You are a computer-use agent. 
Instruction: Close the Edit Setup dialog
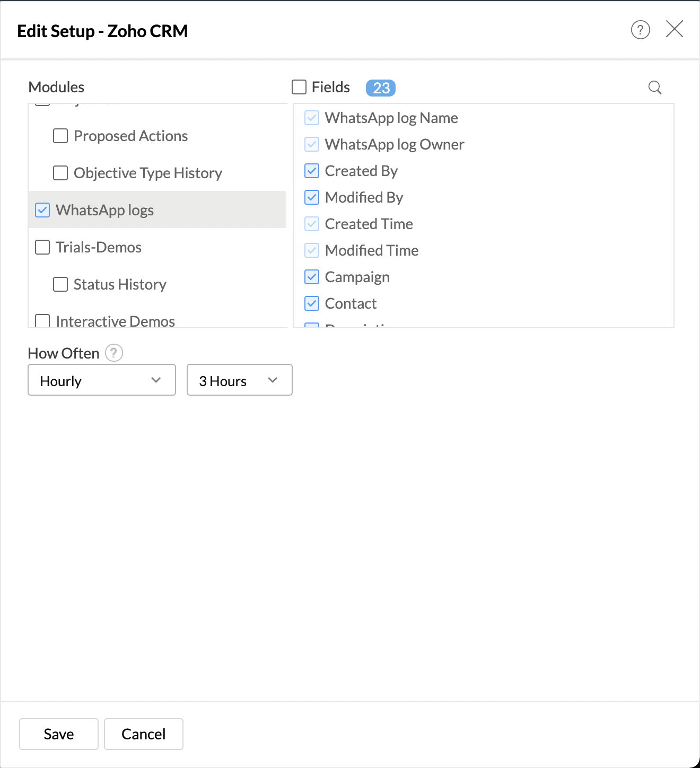tap(674, 29)
